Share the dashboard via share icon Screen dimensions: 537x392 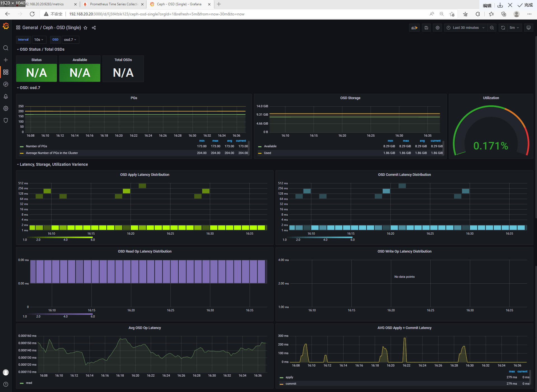coord(94,28)
